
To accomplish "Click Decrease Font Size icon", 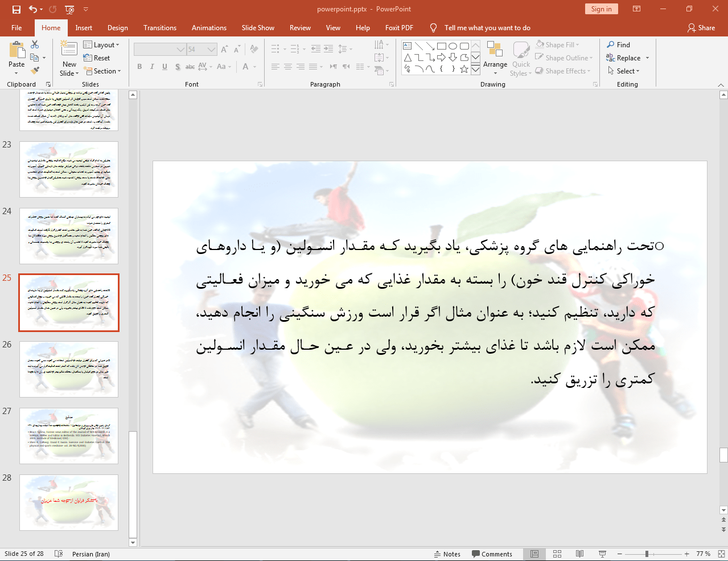I will pos(237,50).
